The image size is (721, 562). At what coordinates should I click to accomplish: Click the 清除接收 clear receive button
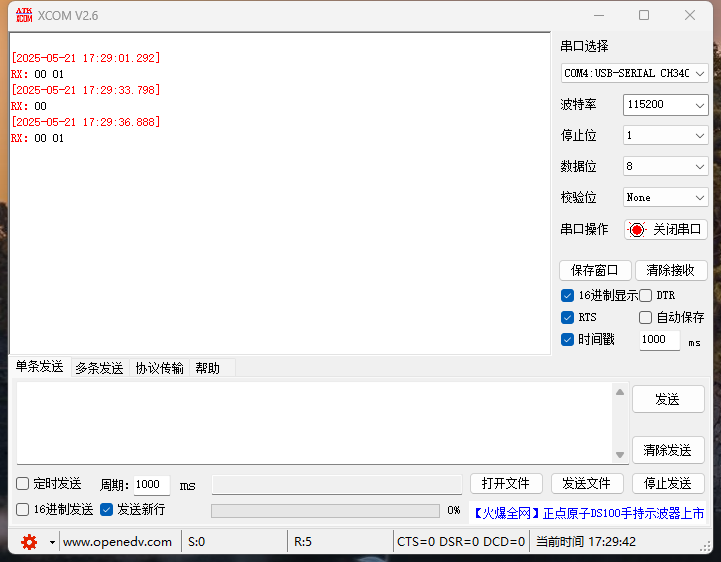coord(671,270)
